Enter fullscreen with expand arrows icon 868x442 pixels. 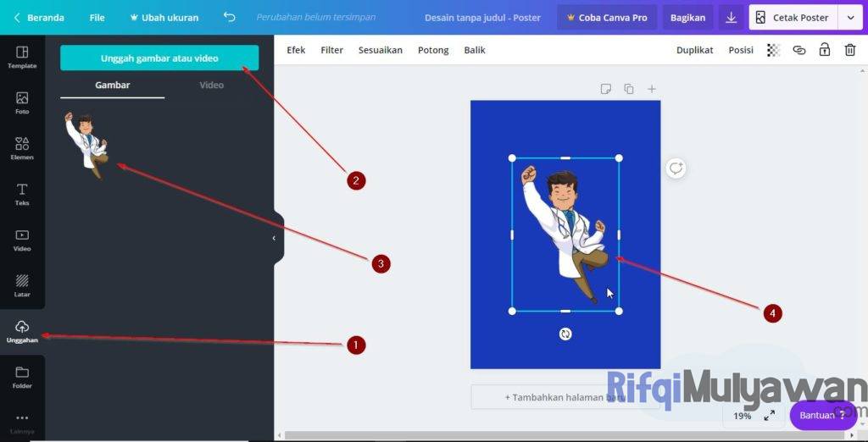click(x=769, y=416)
